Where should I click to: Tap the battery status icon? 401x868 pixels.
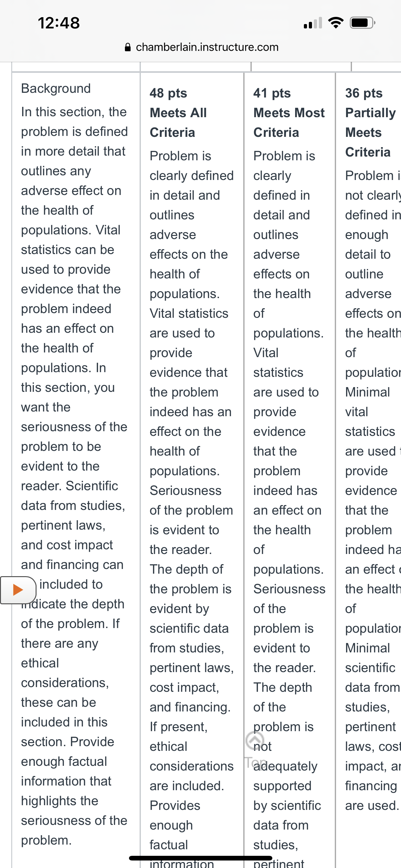coord(363,22)
